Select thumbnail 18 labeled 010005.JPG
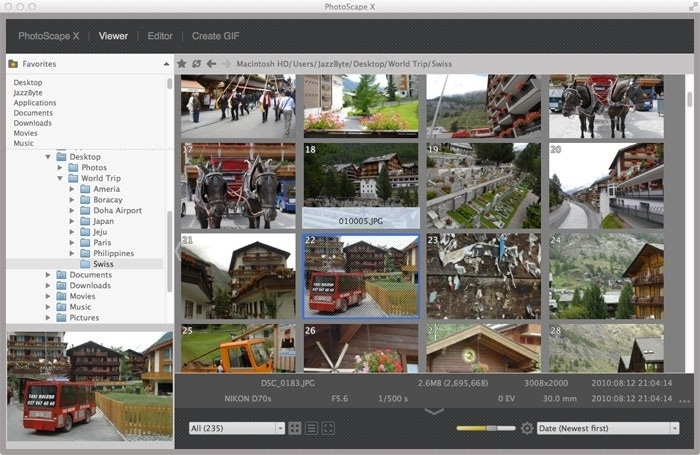 pos(361,186)
